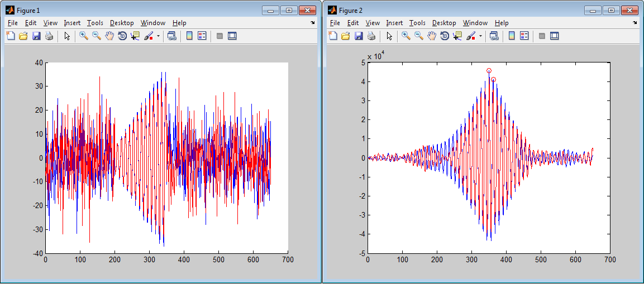Viewport: 644px width, 284px height.
Task: Open the Tools menu in Figure 2
Action: tap(417, 23)
